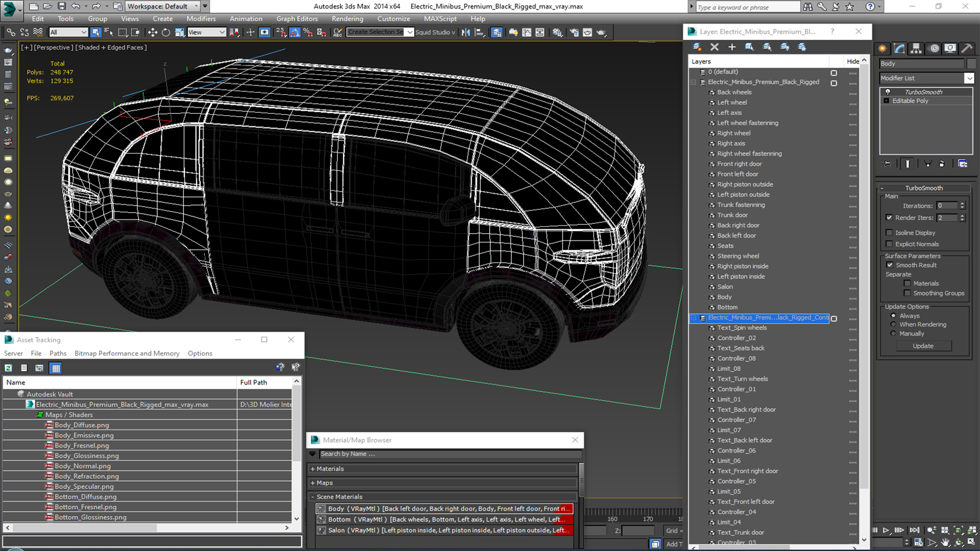Click the Select and Link tool
This screenshot has width=980, height=551.
pos(11,32)
